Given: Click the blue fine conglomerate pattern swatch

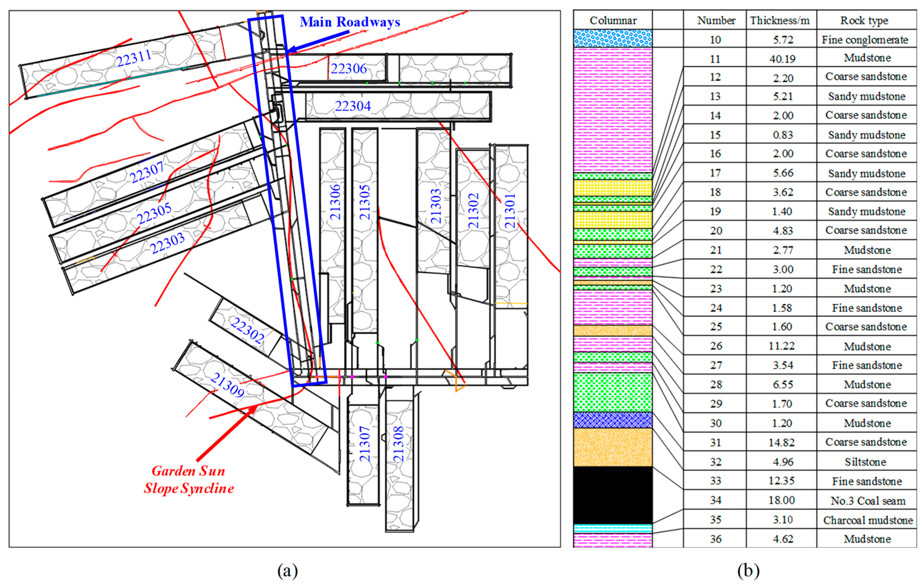Looking at the screenshot, I should pyautogui.click(x=613, y=38).
